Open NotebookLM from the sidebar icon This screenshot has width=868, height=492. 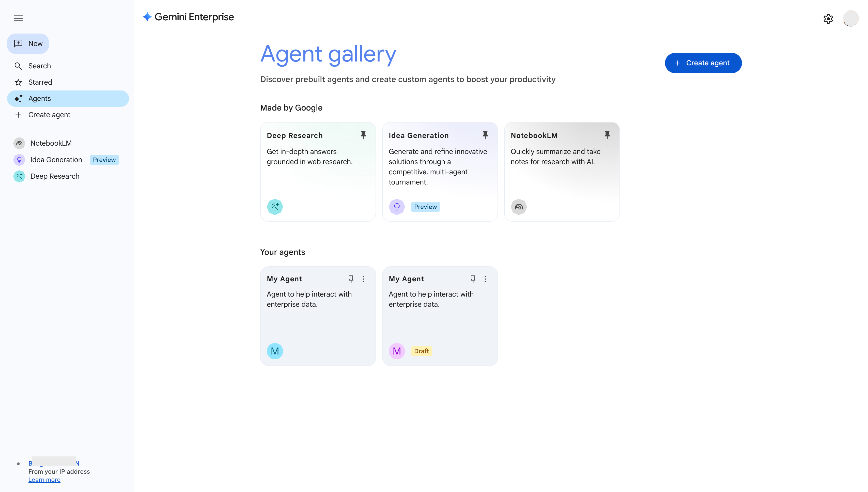pyautogui.click(x=19, y=143)
